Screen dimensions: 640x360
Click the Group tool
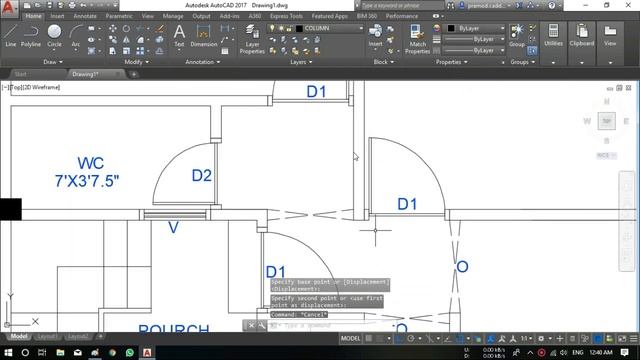[x=517, y=35]
